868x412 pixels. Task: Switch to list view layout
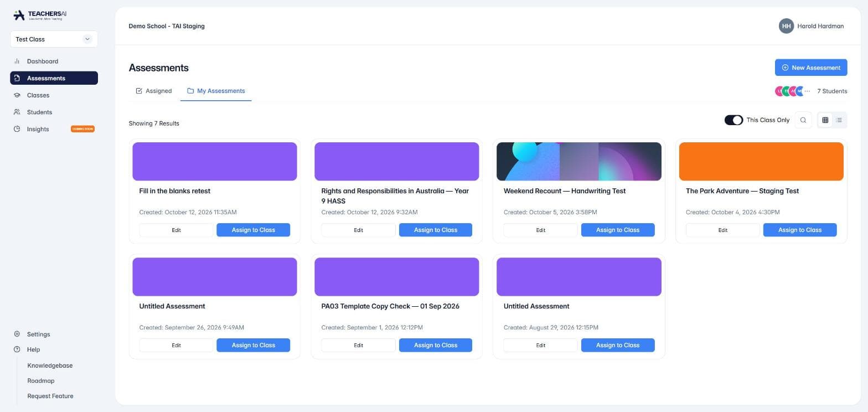click(839, 120)
